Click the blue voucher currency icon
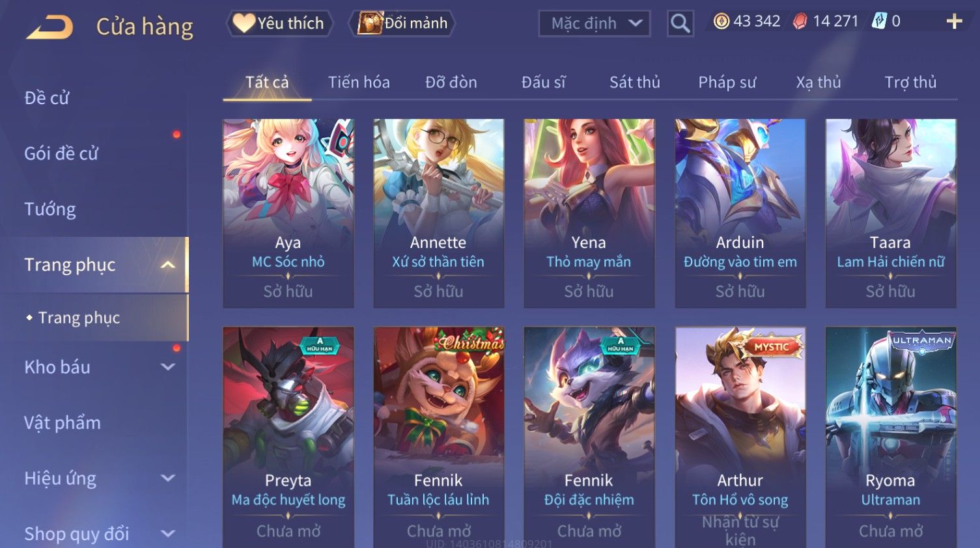Screen dimensions: 980x548 879,21
